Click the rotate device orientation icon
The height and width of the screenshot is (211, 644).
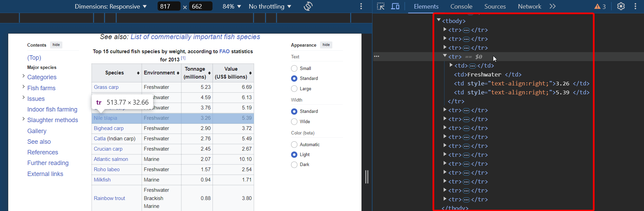tap(308, 6)
